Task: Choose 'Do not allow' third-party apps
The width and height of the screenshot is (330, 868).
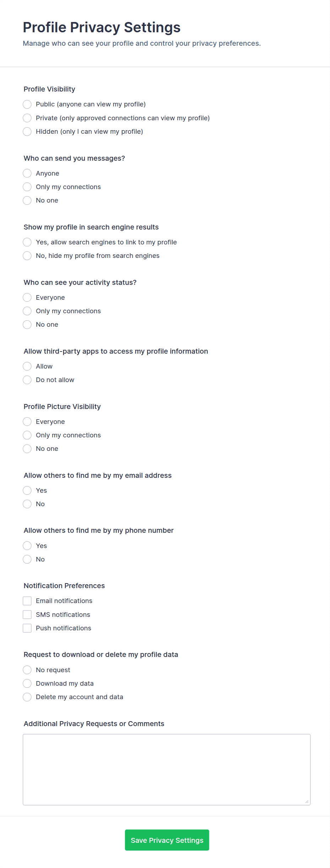Action: click(x=27, y=380)
